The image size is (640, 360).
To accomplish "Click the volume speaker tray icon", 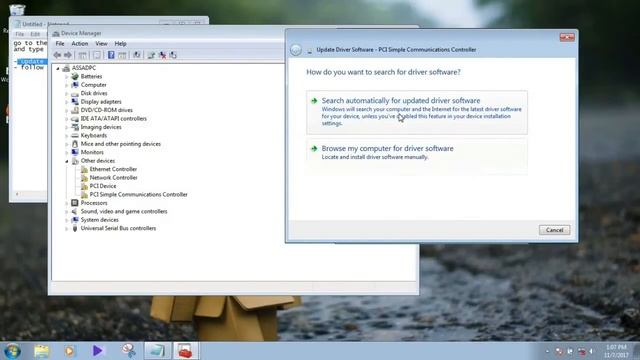I will pos(591,351).
